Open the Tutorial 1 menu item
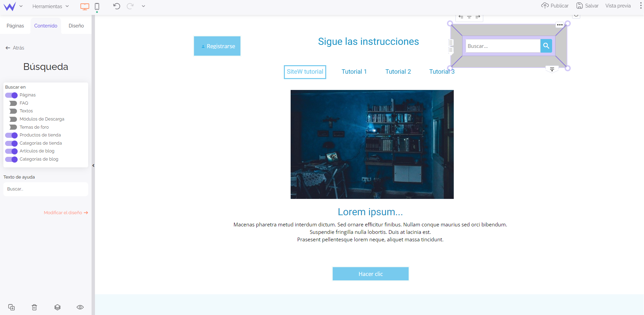This screenshot has height=315, width=644. tap(354, 72)
